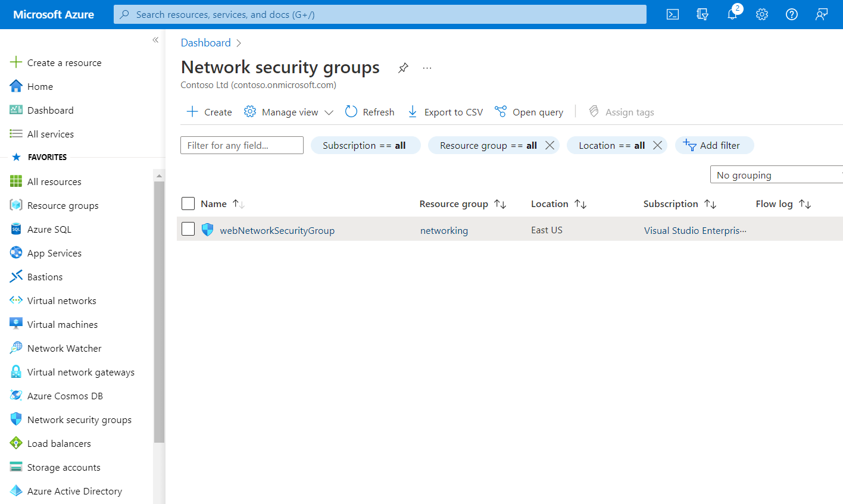Click the Refresh button
This screenshot has height=504, width=843.
point(370,112)
